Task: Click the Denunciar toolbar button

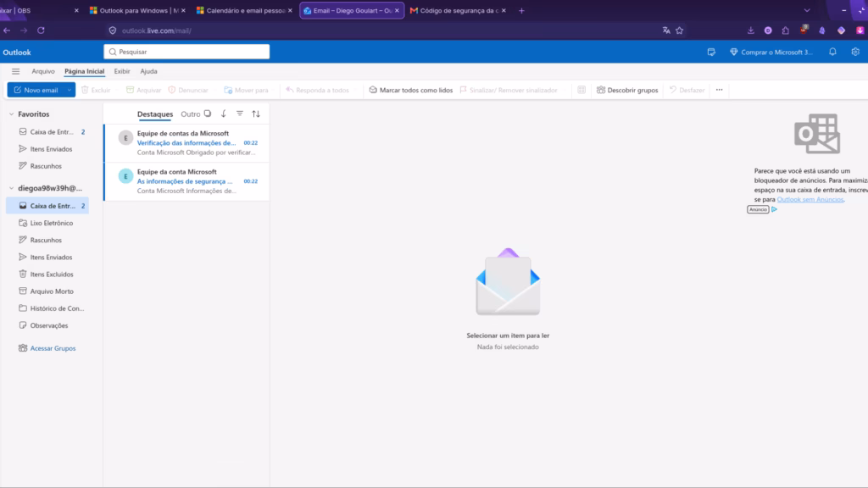Action: (188, 90)
